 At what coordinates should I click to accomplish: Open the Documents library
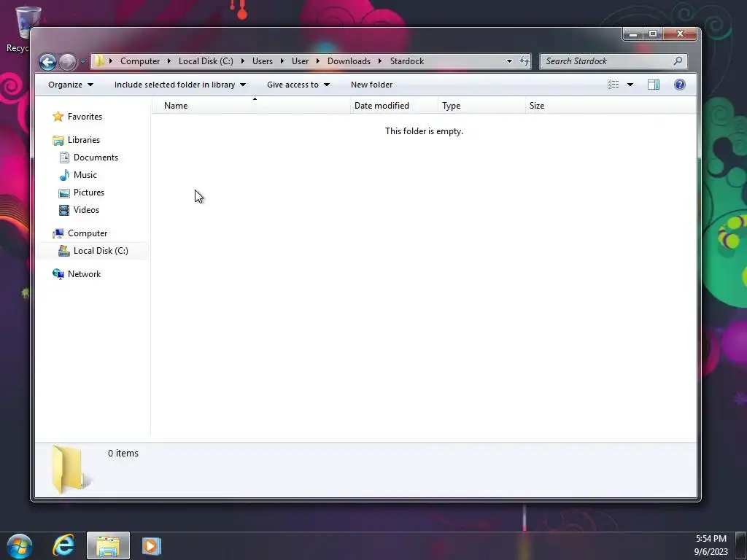[96, 157]
